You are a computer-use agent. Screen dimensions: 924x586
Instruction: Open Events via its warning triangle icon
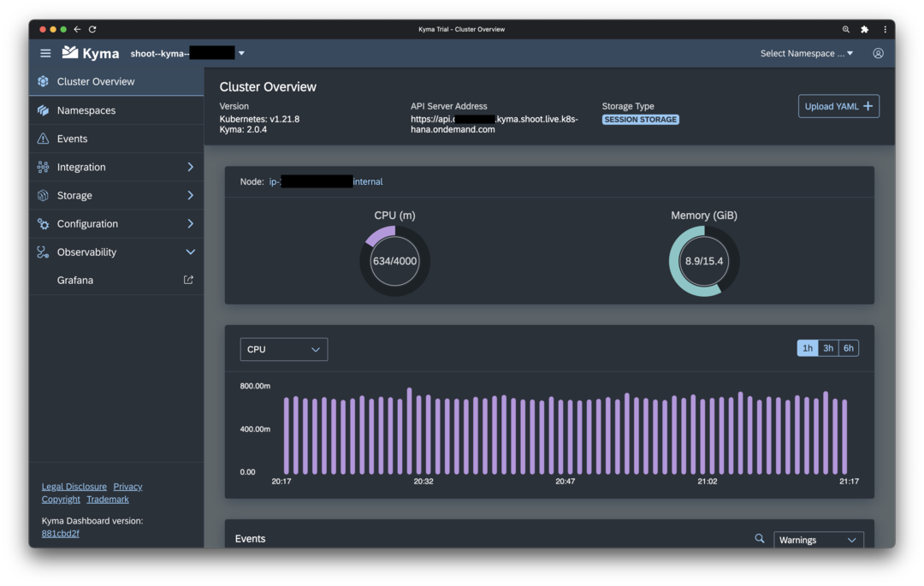[43, 138]
